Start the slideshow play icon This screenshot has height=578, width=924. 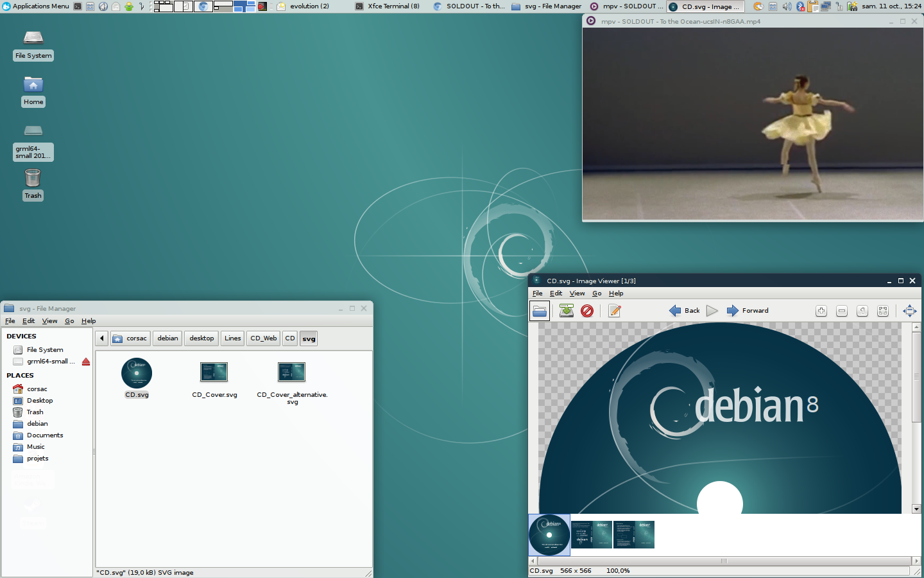[x=712, y=311]
